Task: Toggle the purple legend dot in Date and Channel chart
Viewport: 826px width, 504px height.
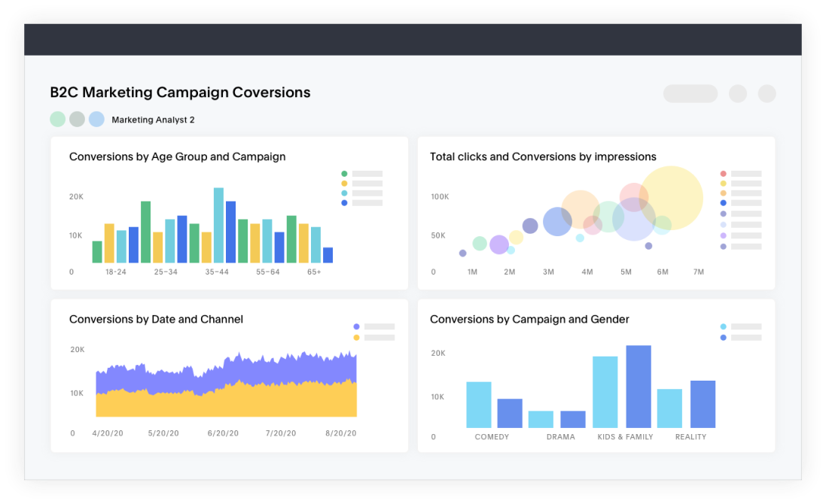Action: pos(356,327)
